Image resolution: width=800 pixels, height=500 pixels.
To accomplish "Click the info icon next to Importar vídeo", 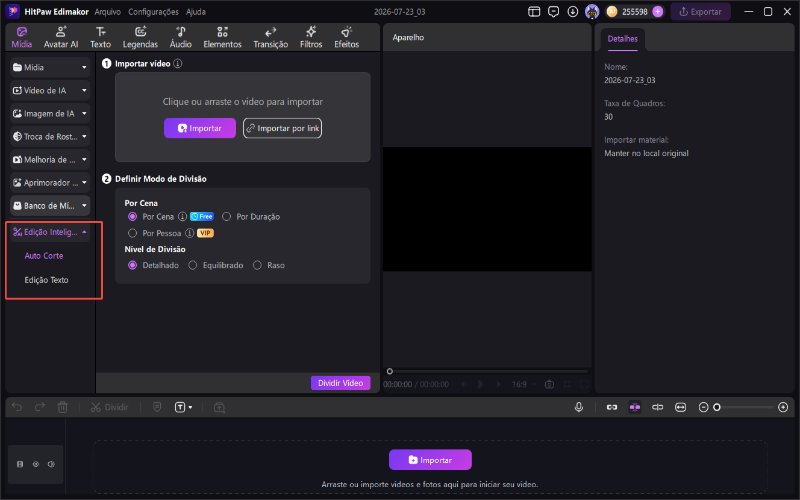I will (x=178, y=64).
